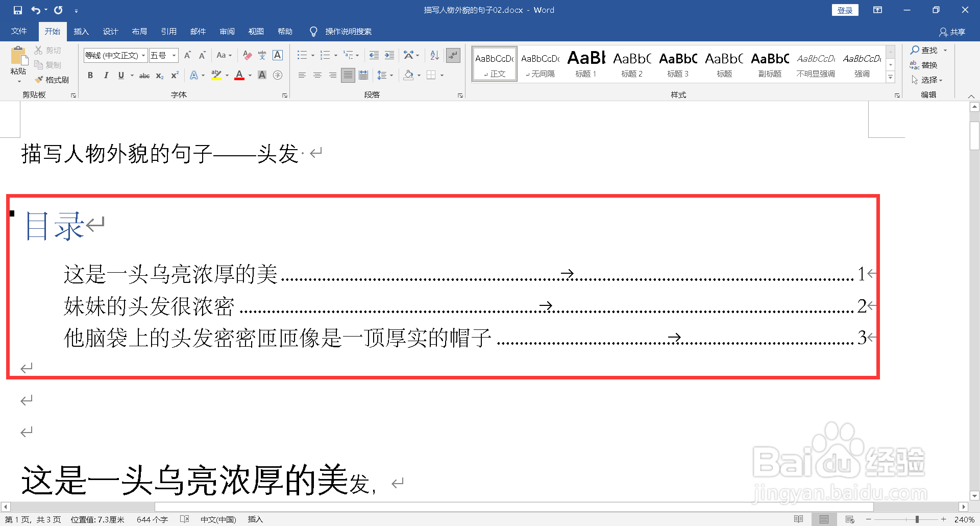Click the Tell Me search field
Viewport: 980px width, 526px height.
click(348, 32)
